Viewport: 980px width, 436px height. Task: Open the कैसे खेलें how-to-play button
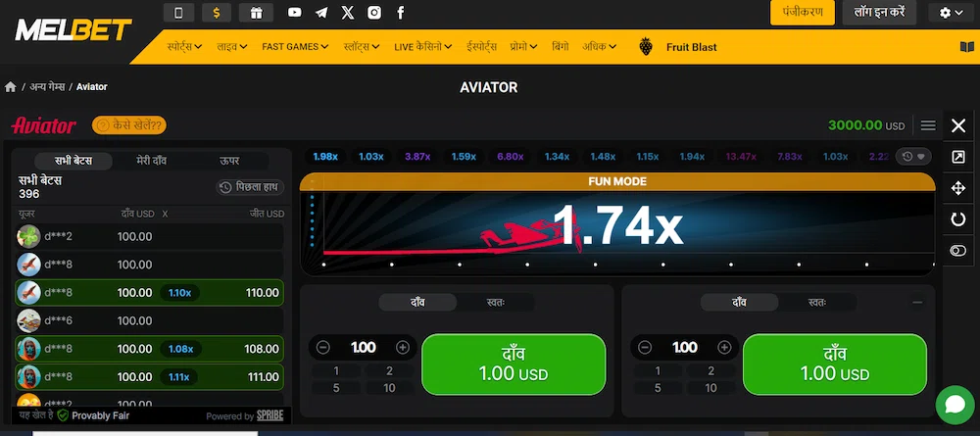click(128, 125)
